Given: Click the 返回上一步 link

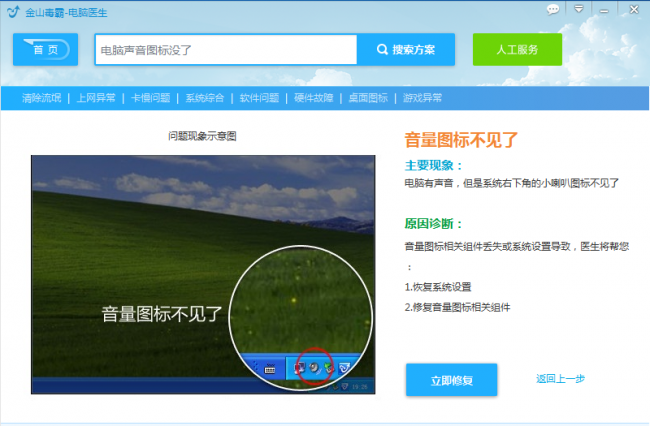Looking at the screenshot, I should pyautogui.click(x=560, y=379).
